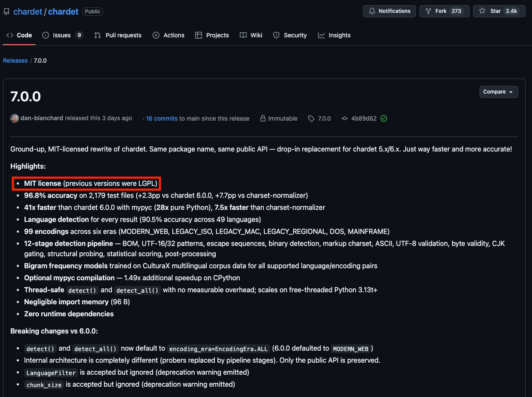Screen dimensions: 532x397
Task: Open the Compare dropdown
Action: click(x=498, y=92)
